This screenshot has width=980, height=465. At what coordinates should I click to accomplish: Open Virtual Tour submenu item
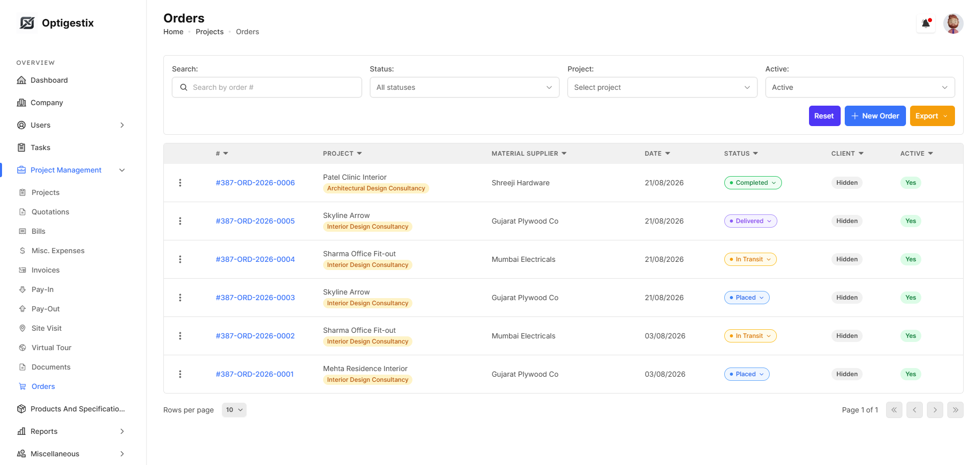pos(51,348)
